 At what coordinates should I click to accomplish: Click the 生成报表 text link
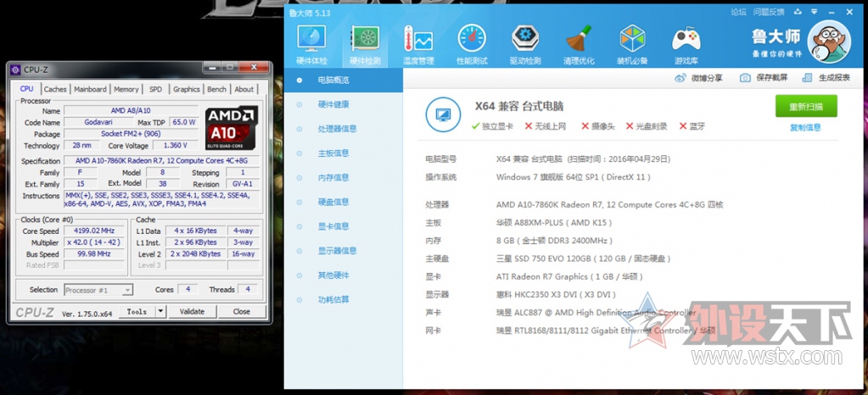tap(834, 78)
